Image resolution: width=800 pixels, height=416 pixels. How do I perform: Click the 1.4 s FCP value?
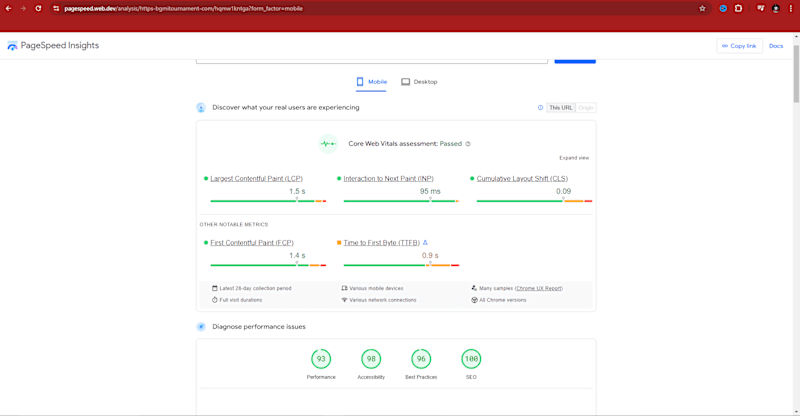click(x=297, y=256)
